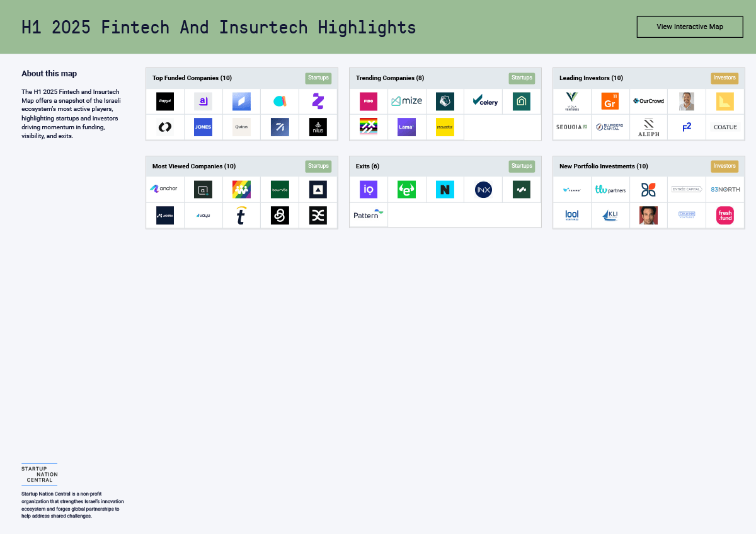756x534 pixels.
Task: Click the yellow square logo beside Lama
Action: pos(445,127)
